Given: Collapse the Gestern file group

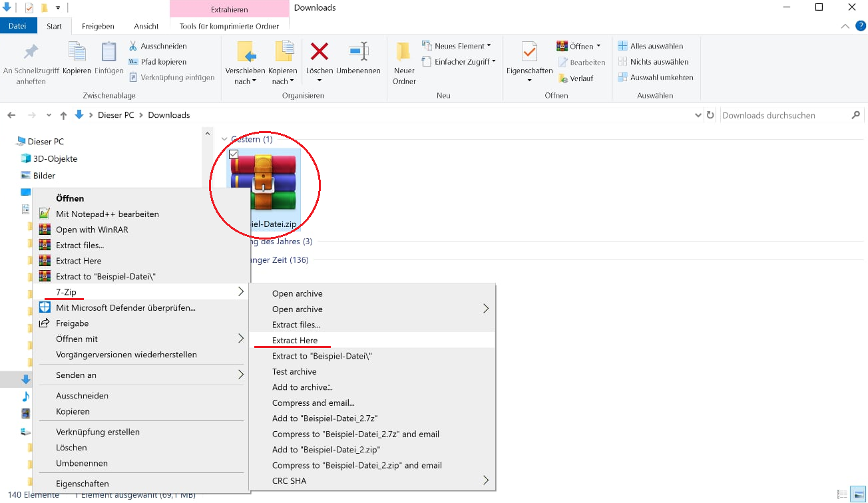Looking at the screenshot, I should [x=224, y=140].
